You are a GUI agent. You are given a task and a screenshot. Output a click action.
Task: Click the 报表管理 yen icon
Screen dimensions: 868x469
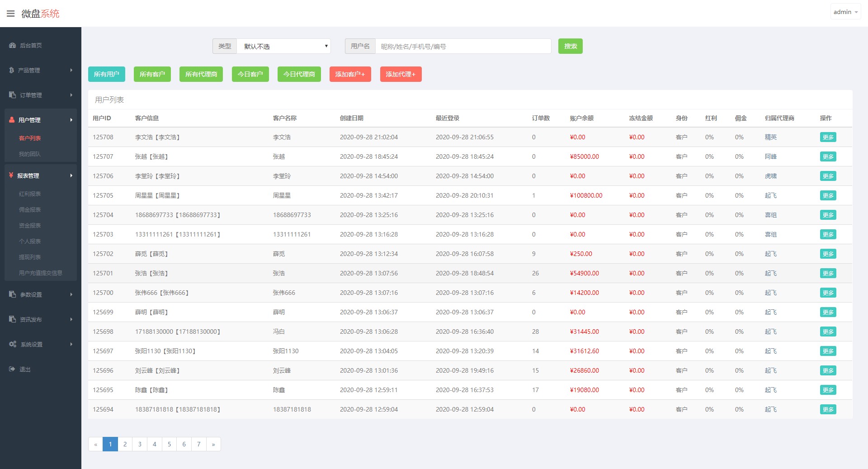click(11, 175)
